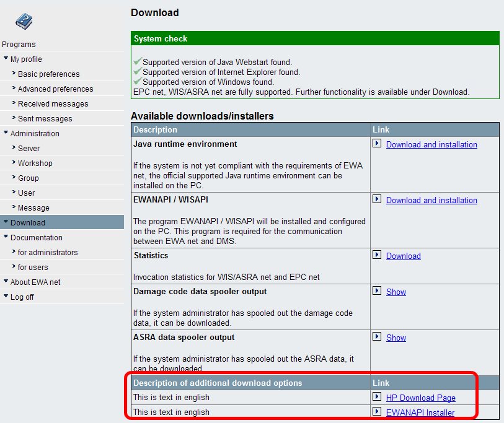Go to Workshop administration page
Viewport: 504px width, 423px height.
35,164
